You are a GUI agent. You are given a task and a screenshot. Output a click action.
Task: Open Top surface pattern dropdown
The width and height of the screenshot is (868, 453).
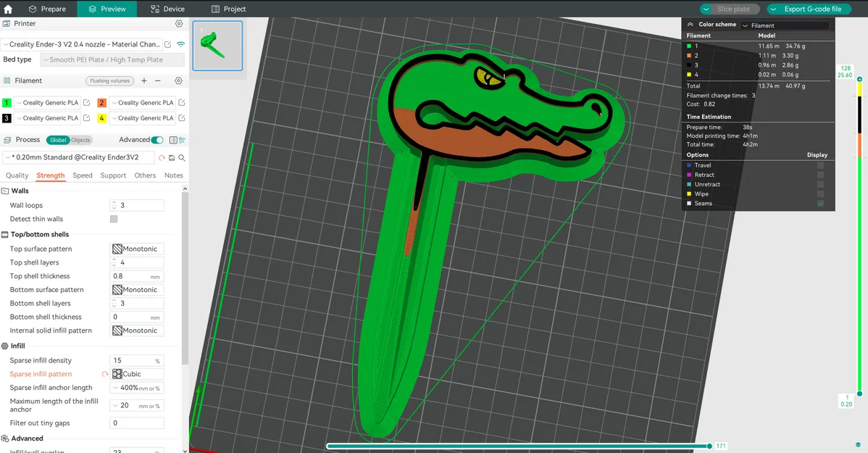pyautogui.click(x=137, y=249)
